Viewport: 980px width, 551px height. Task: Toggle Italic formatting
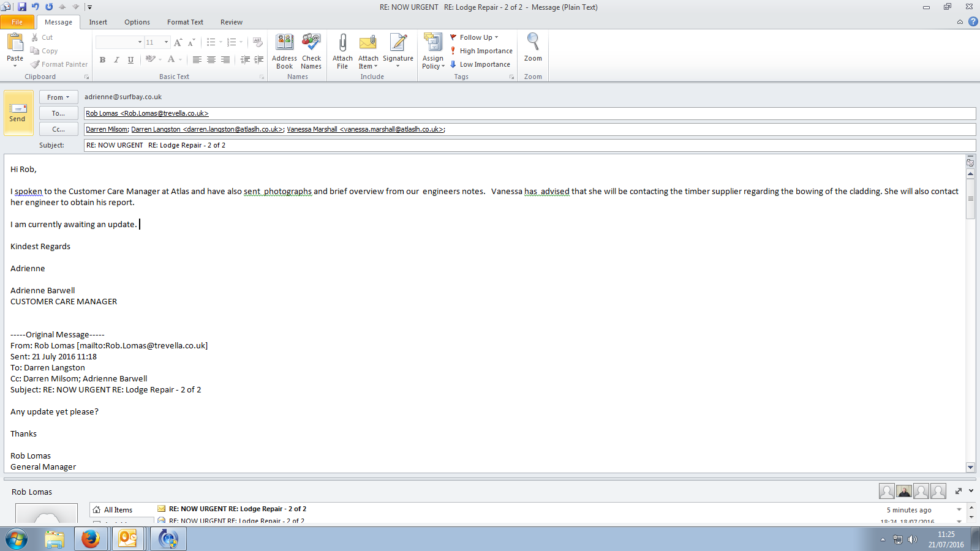116,59
